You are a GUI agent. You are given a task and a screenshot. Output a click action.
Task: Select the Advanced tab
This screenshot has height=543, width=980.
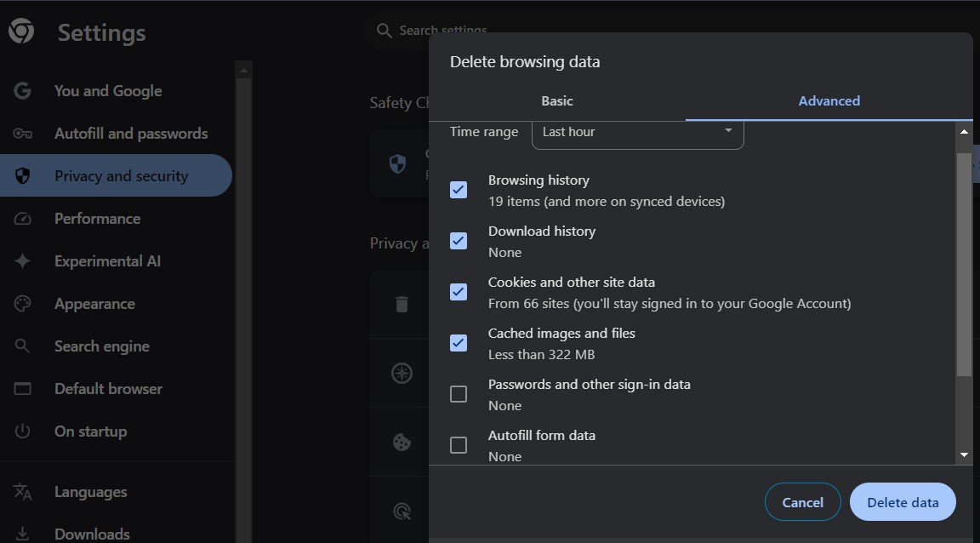[829, 100]
